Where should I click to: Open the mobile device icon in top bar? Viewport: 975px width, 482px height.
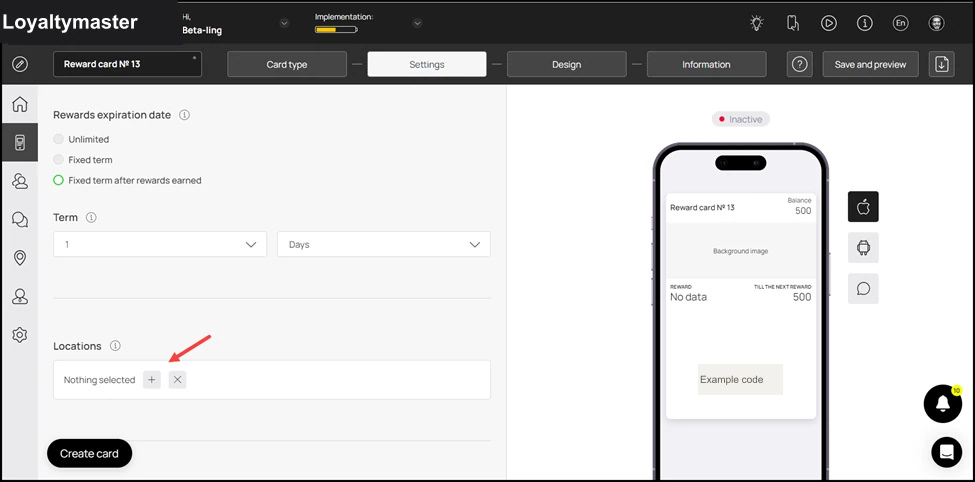point(792,24)
